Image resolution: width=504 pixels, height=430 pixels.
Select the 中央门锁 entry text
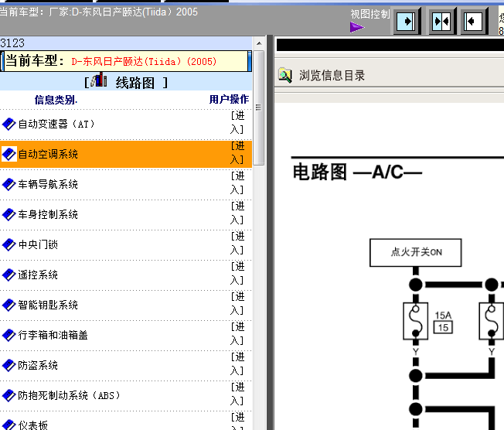click(x=38, y=244)
